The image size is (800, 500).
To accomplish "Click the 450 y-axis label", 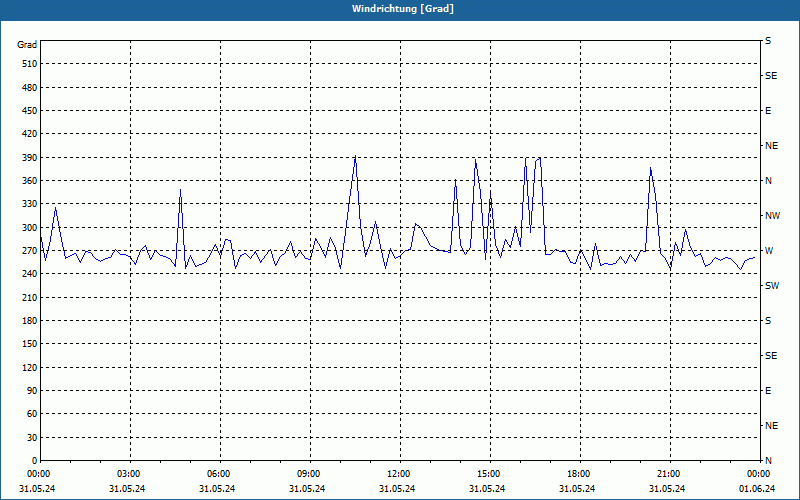I will tap(30, 111).
